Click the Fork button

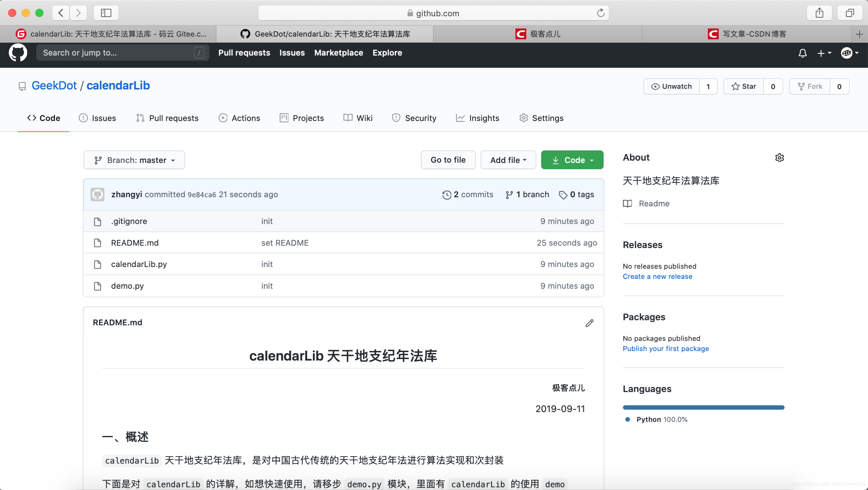click(x=810, y=86)
